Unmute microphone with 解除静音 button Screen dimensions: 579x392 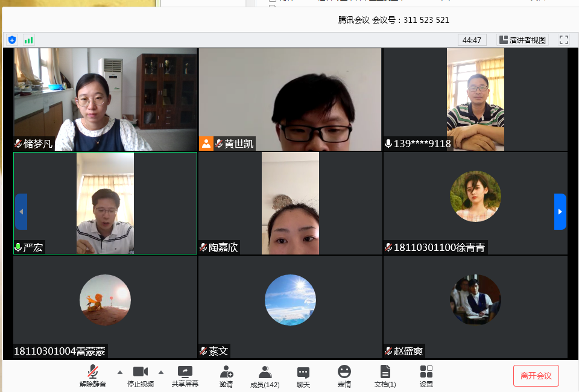(93, 376)
